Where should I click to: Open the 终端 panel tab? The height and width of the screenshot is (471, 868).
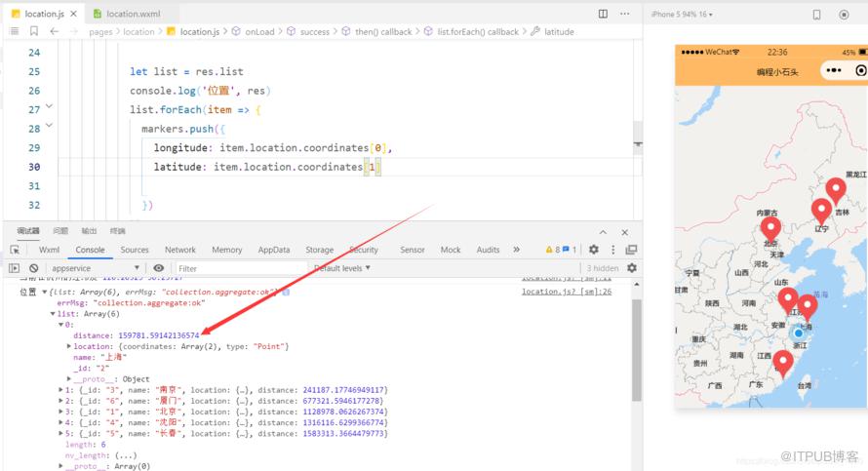[117, 231]
